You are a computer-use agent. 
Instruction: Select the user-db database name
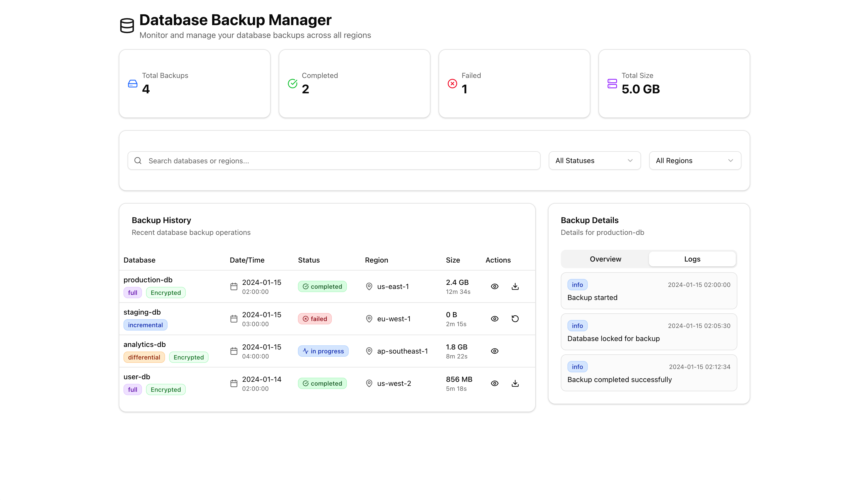coord(137,376)
